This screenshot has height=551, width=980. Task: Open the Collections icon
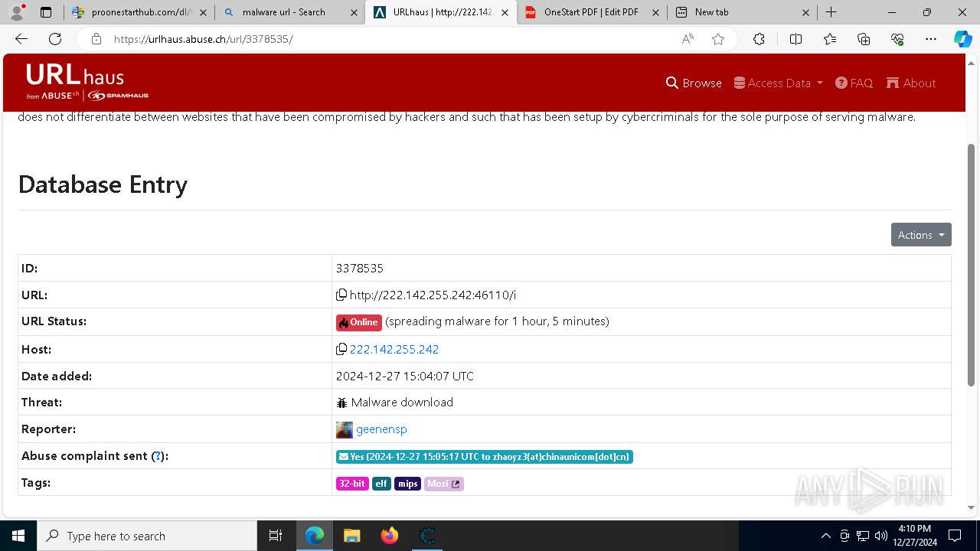coord(864,39)
